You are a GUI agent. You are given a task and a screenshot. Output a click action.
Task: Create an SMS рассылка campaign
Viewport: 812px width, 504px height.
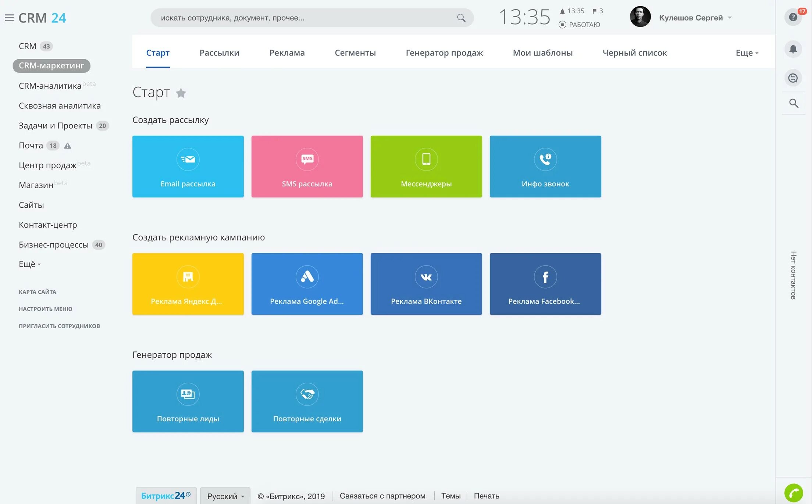[307, 167]
